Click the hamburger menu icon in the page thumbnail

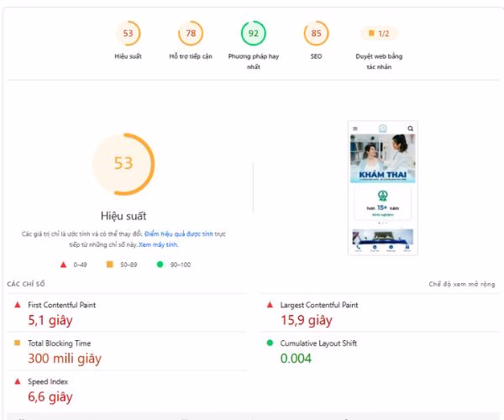(355, 129)
